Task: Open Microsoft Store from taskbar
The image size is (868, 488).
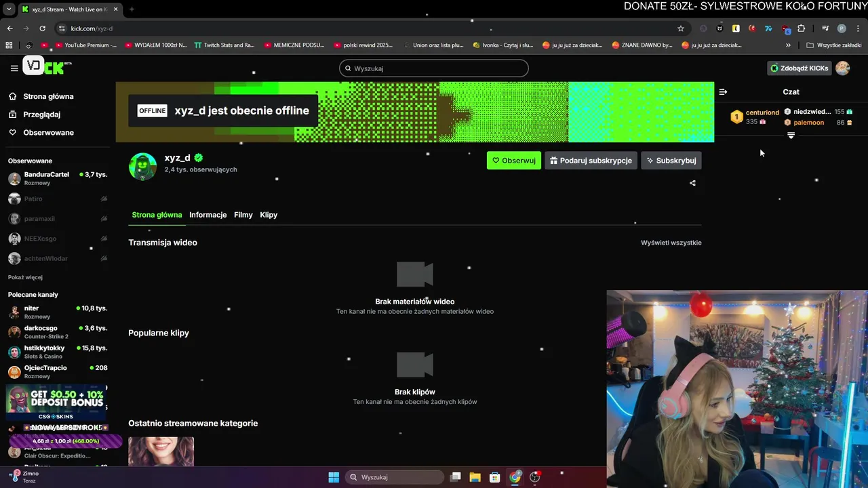Action: [495, 477]
